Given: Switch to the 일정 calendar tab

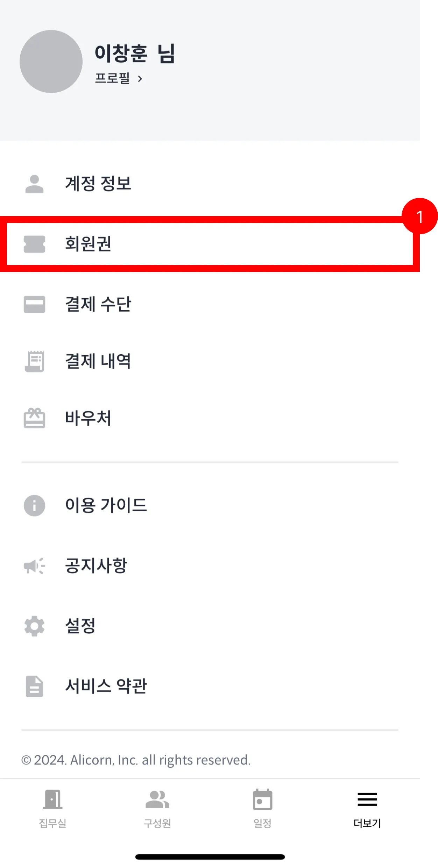Looking at the screenshot, I should (x=262, y=808).
